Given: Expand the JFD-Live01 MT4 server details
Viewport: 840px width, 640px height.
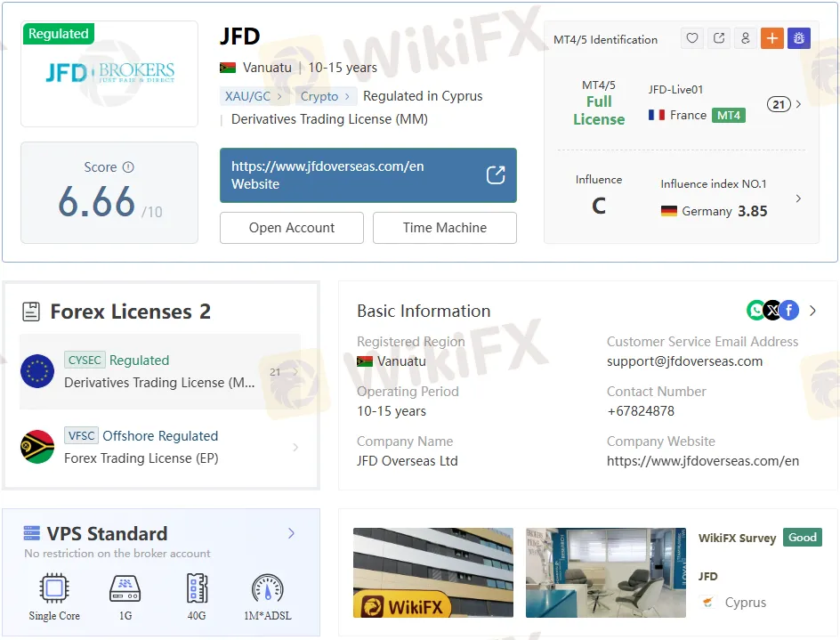Looking at the screenshot, I should tap(798, 104).
